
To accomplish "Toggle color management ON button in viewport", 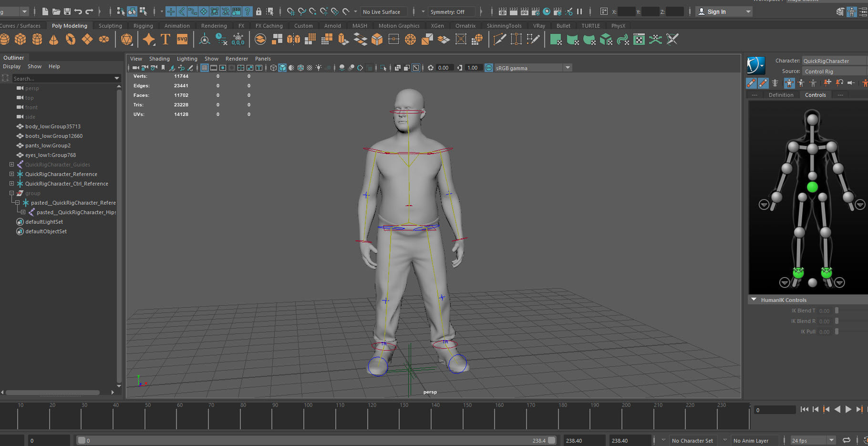I will pos(488,68).
